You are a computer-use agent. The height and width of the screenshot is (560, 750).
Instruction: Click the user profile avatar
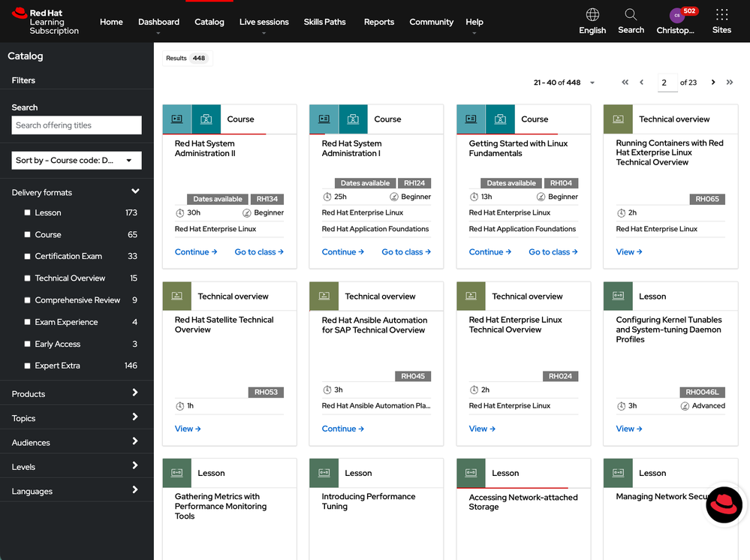pos(676,15)
